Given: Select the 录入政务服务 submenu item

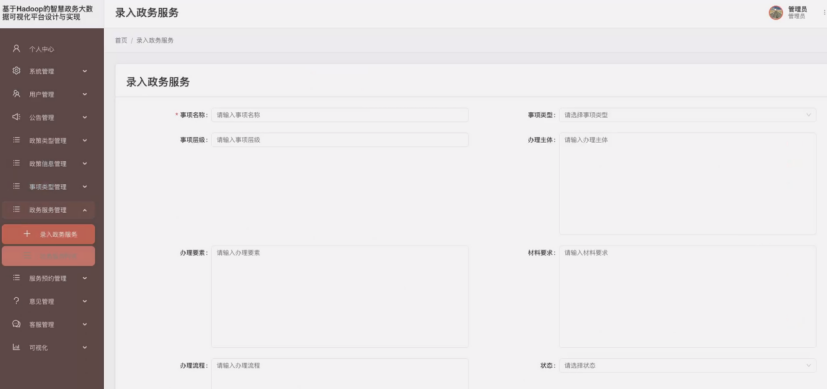Looking at the screenshot, I should 49,234.
